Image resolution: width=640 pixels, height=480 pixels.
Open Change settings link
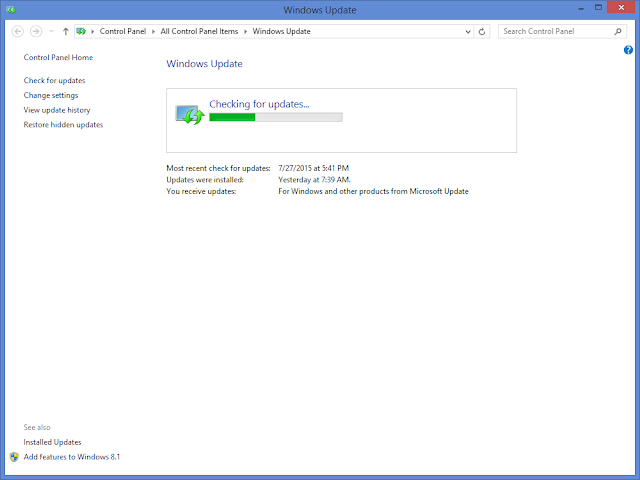(51, 95)
